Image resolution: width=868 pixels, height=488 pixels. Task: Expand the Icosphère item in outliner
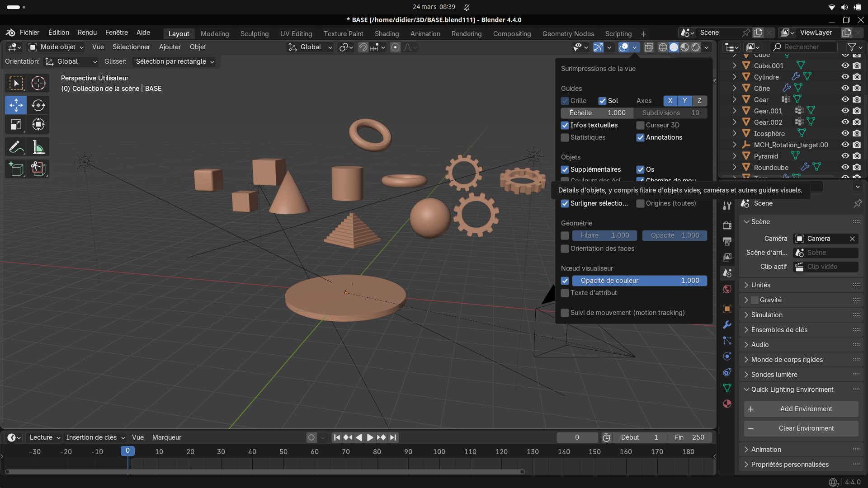735,133
